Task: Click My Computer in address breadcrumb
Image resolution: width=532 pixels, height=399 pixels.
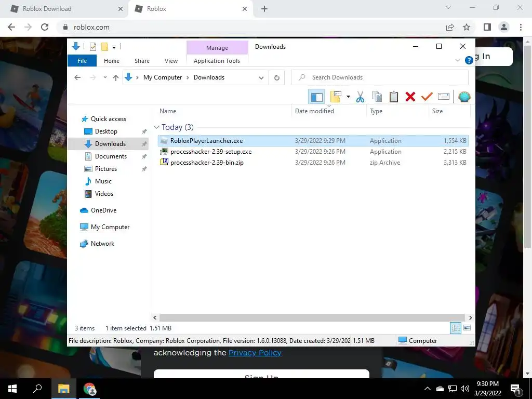Action: click(163, 77)
